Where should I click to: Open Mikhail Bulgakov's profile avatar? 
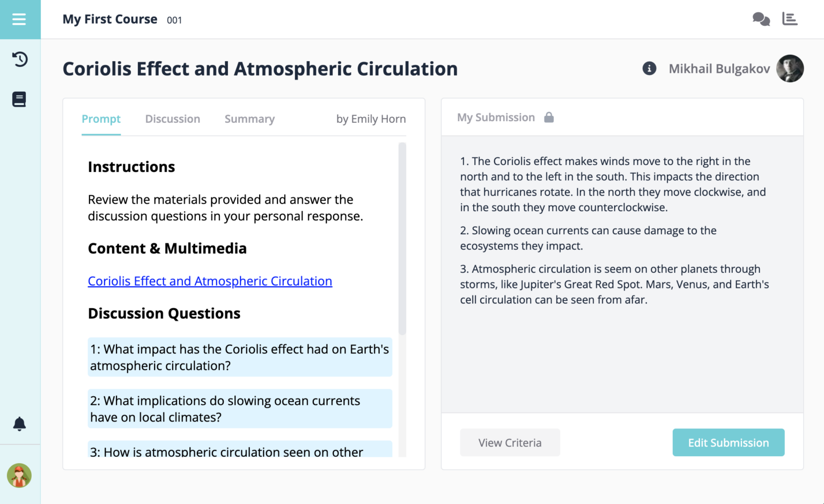790,69
